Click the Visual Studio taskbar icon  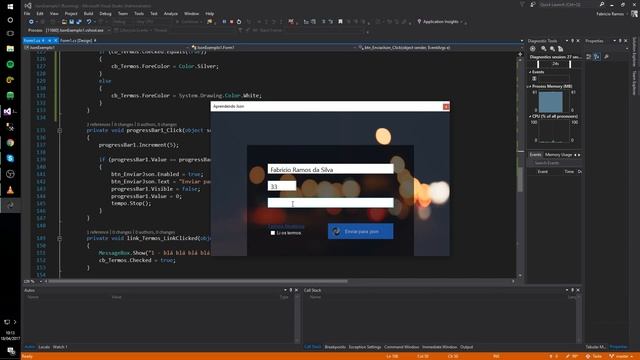pos(8,111)
